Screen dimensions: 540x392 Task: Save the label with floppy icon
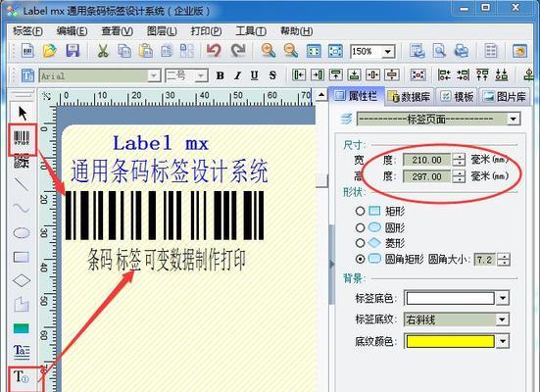click(73, 51)
